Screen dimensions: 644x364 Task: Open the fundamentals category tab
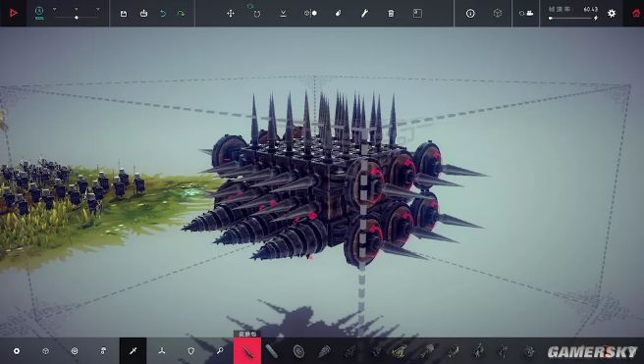(17, 351)
